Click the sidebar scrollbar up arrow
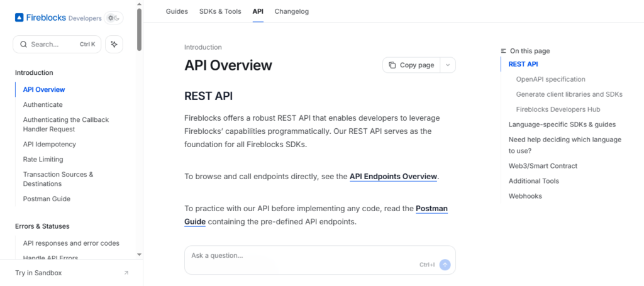The width and height of the screenshot is (644, 286). click(x=139, y=4)
